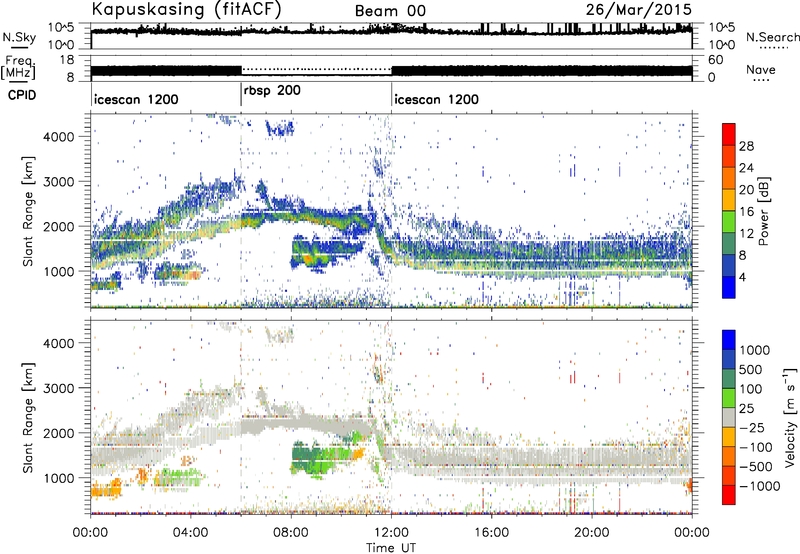This screenshot has height=554, width=800.
Task: Click the 'icescan 1200' label starting at 00:00
Action: click(136, 99)
